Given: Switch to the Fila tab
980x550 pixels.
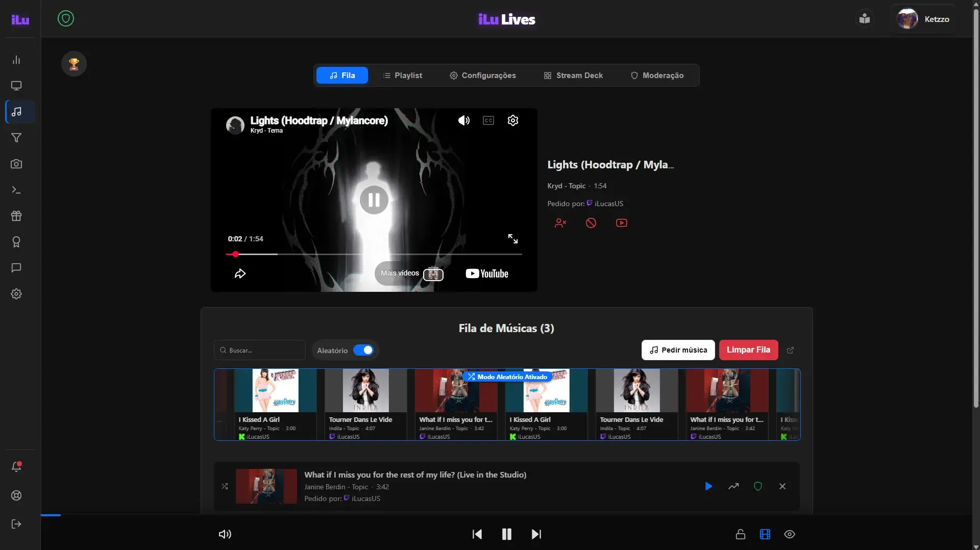Looking at the screenshot, I should pos(342,76).
